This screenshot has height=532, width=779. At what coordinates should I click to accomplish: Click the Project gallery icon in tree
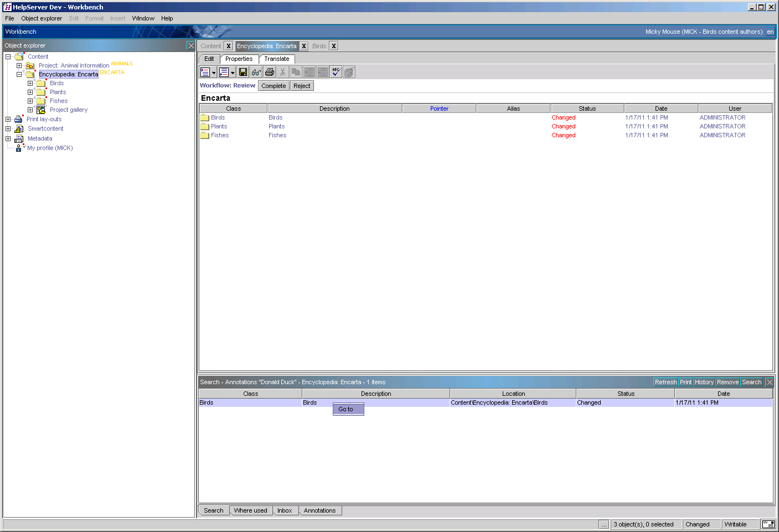pos(41,110)
